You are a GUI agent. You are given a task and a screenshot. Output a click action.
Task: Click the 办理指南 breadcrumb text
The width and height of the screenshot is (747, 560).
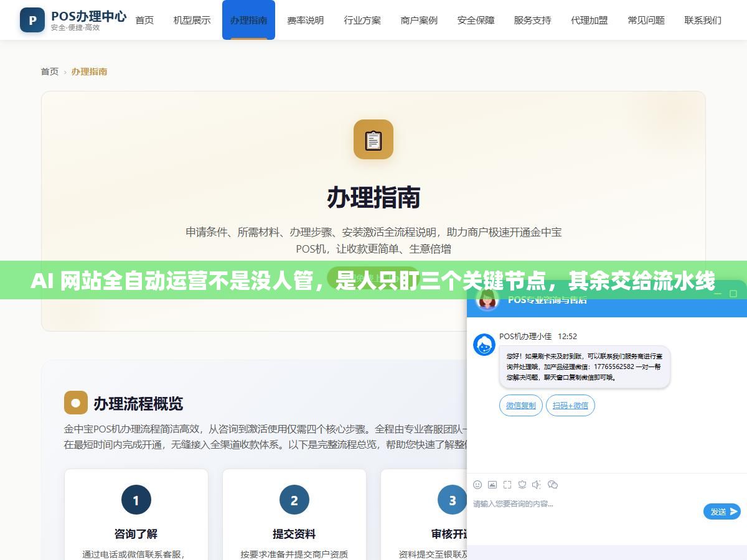[89, 72]
